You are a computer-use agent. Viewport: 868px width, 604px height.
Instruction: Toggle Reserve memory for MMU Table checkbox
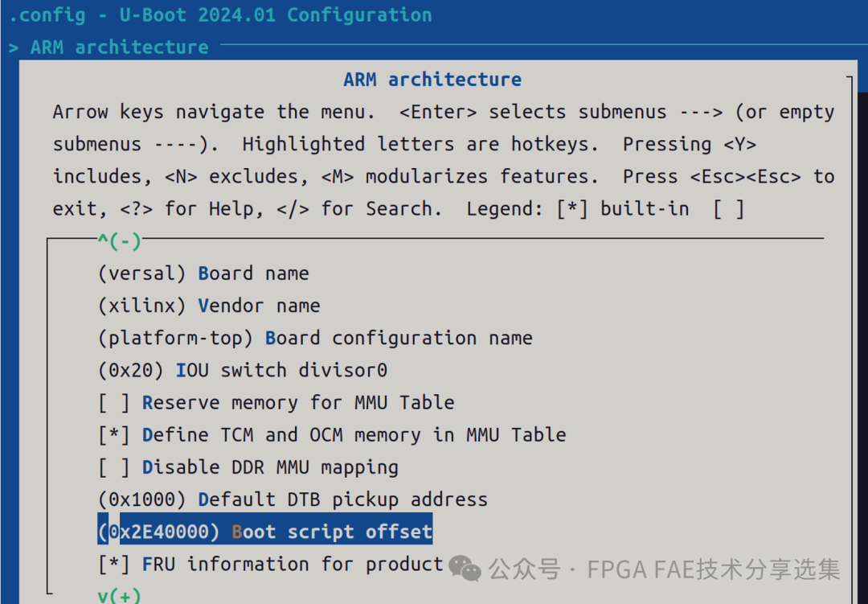(114, 403)
